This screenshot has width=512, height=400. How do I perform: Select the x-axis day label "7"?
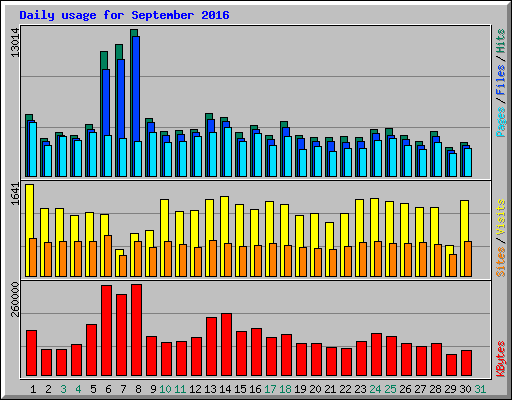123,389
